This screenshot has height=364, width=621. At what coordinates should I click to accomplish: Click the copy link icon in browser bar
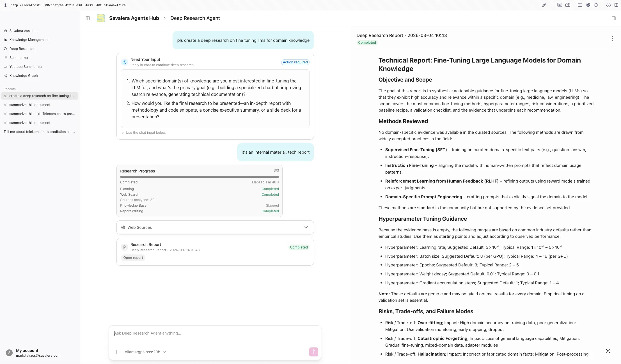point(544,5)
